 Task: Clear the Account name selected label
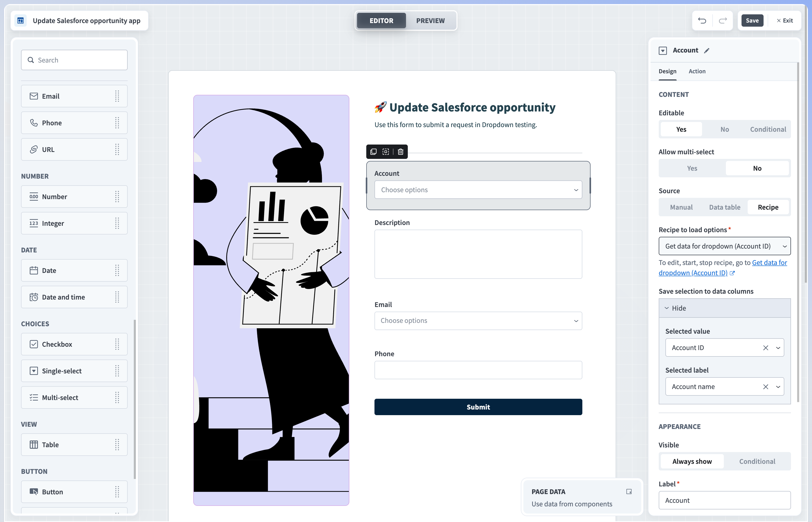click(766, 387)
